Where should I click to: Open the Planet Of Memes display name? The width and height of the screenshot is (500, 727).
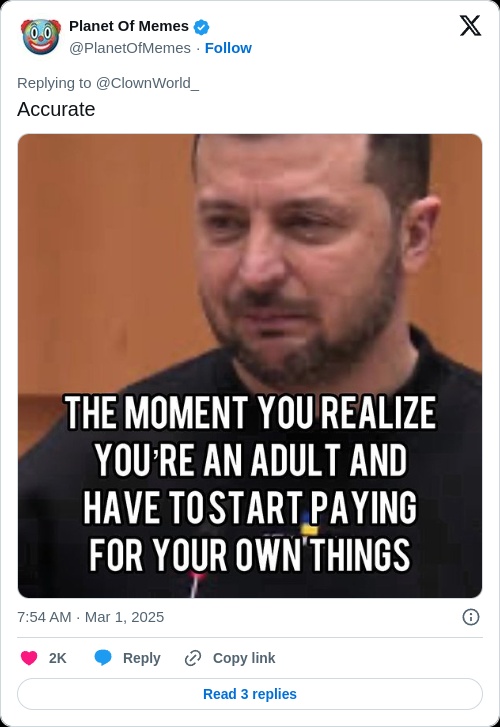coord(129,26)
